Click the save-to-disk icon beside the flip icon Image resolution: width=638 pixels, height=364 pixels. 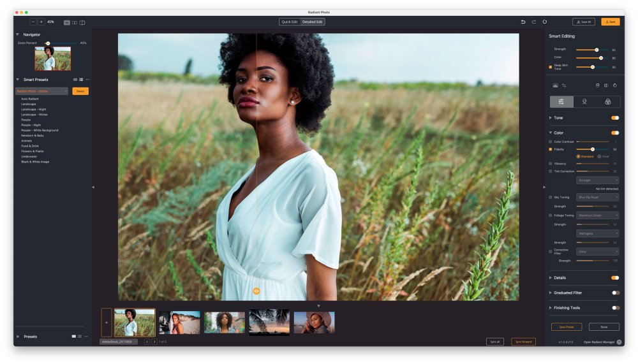[x=598, y=85]
